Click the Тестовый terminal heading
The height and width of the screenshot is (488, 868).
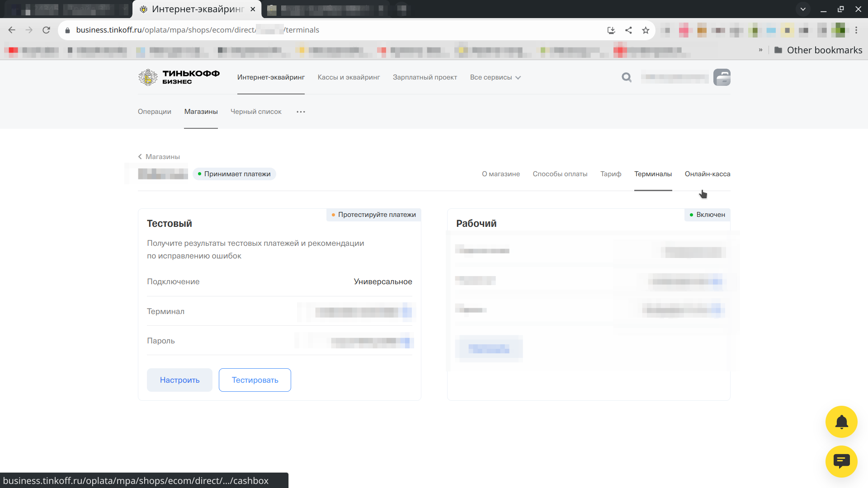pos(170,224)
